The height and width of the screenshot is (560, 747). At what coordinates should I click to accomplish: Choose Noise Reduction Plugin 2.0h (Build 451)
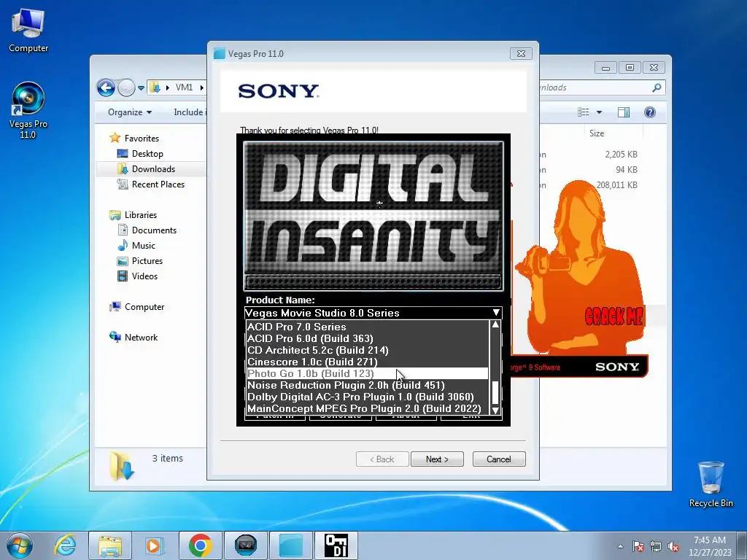click(368, 385)
